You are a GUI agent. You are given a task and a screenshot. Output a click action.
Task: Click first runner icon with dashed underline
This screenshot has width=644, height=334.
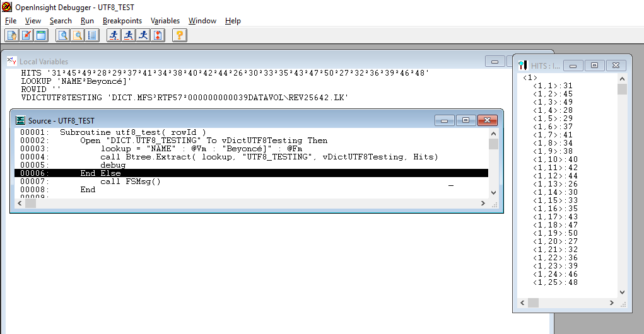coord(114,35)
